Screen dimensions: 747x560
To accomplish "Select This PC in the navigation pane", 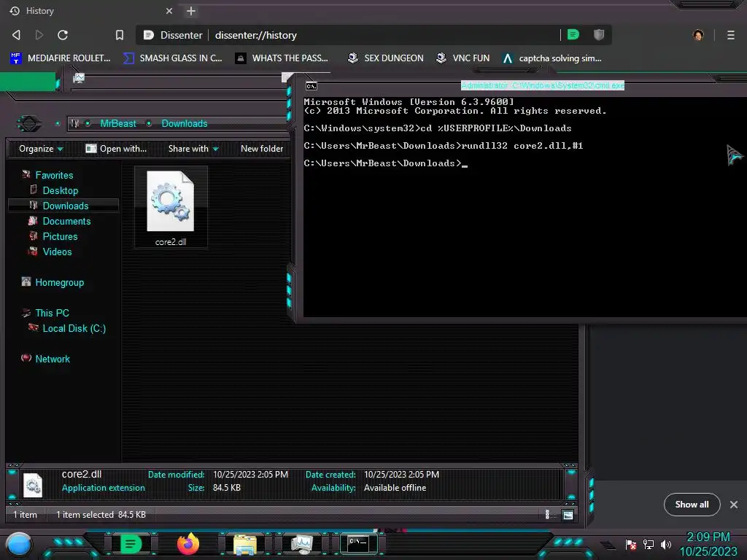I will pyautogui.click(x=52, y=313).
